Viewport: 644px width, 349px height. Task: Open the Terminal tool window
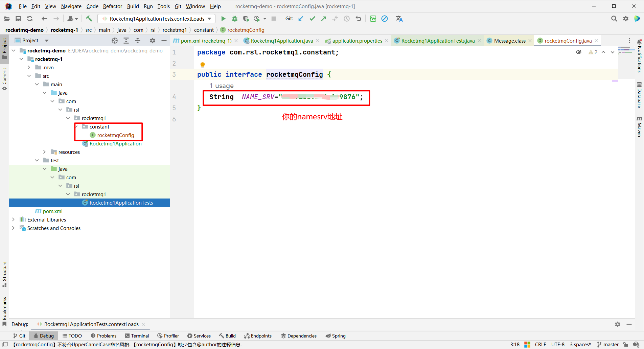coord(137,336)
